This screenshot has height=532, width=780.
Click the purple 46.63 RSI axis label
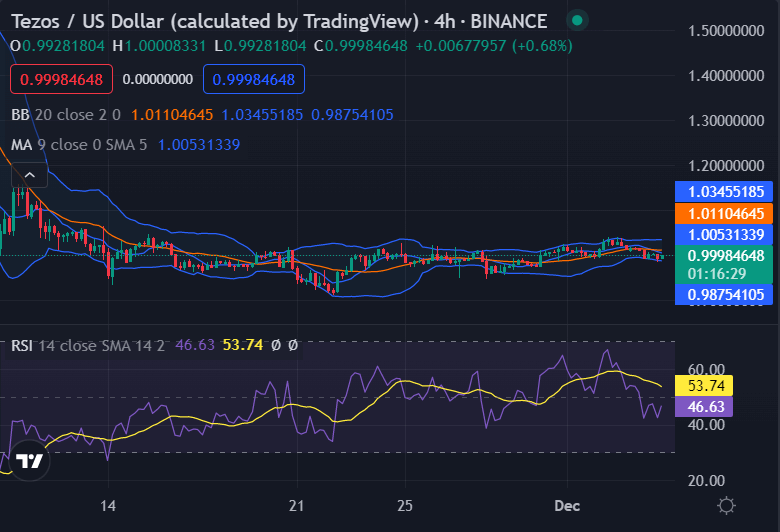click(704, 407)
